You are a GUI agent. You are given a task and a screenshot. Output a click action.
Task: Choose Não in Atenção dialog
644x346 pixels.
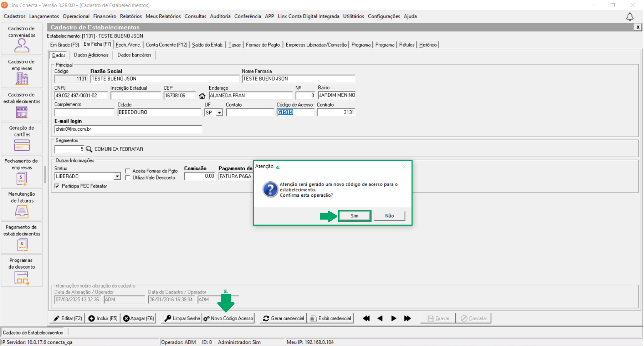[x=389, y=216]
